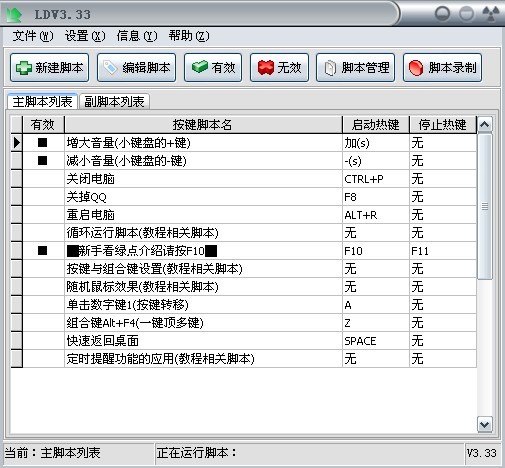Toggle the 有效 cell of 关闭电脑 row

click(43, 179)
